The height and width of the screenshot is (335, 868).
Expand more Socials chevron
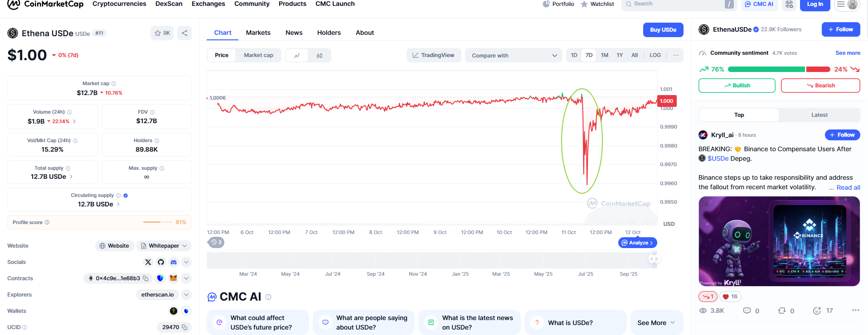pos(186,262)
